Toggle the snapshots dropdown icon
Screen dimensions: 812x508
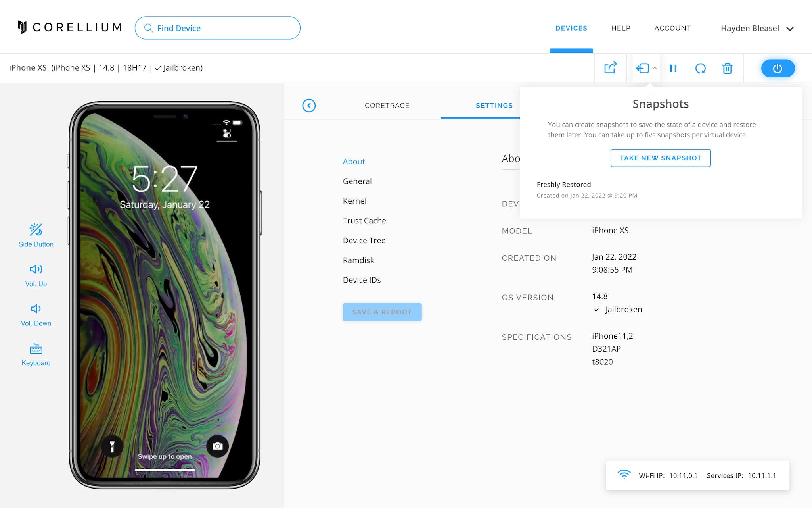pos(646,68)
